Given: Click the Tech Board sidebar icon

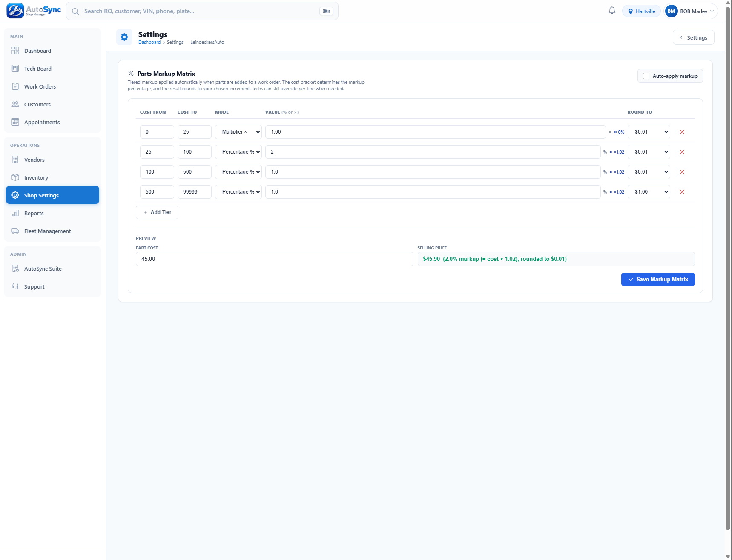Looking at the screenshot, I should coord(15,69).
